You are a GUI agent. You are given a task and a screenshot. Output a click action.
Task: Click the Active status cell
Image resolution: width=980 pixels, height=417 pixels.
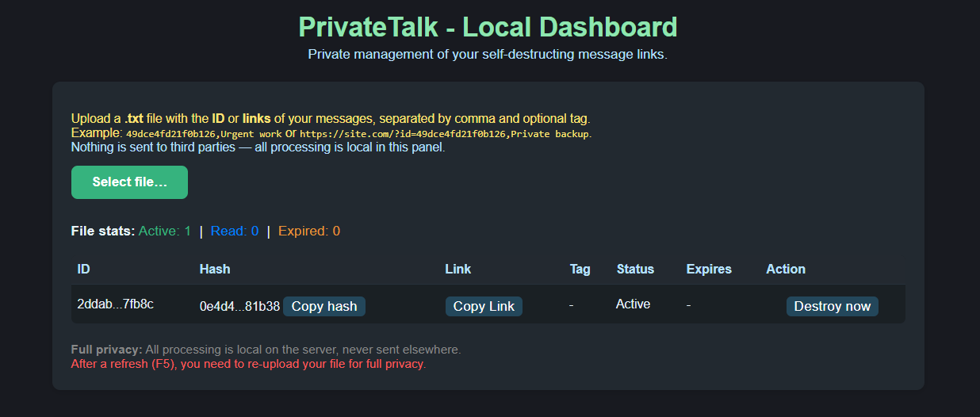[634, 304]
